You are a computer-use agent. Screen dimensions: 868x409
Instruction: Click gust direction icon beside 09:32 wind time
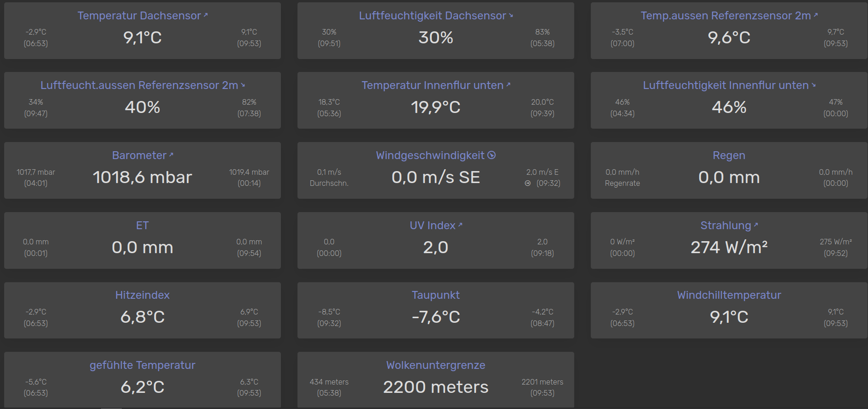tap(528, 183)
